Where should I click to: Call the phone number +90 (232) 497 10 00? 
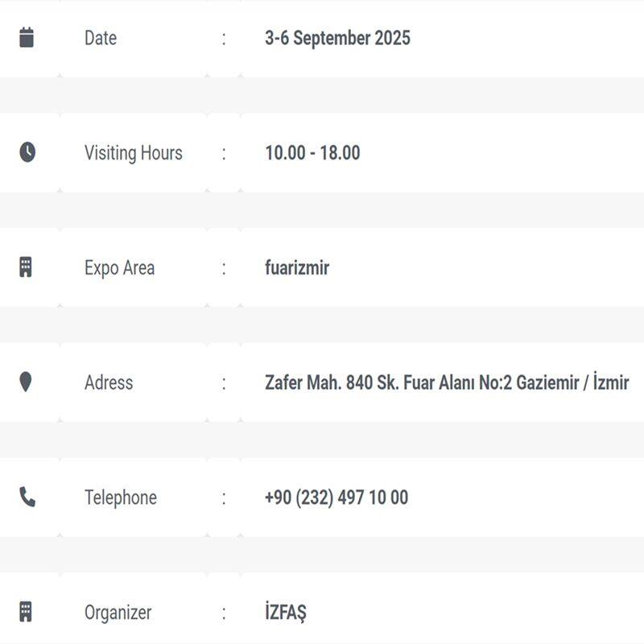(x=336, y=497)
